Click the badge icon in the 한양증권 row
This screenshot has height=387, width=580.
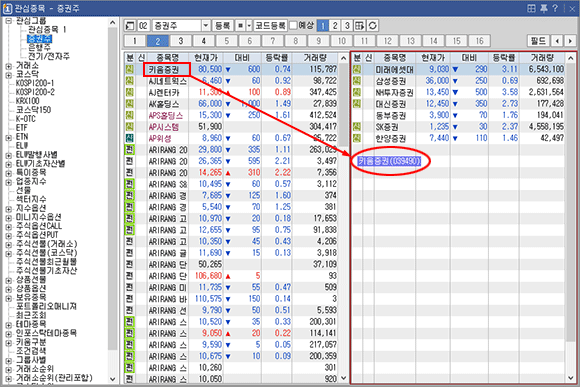point(357,138)
